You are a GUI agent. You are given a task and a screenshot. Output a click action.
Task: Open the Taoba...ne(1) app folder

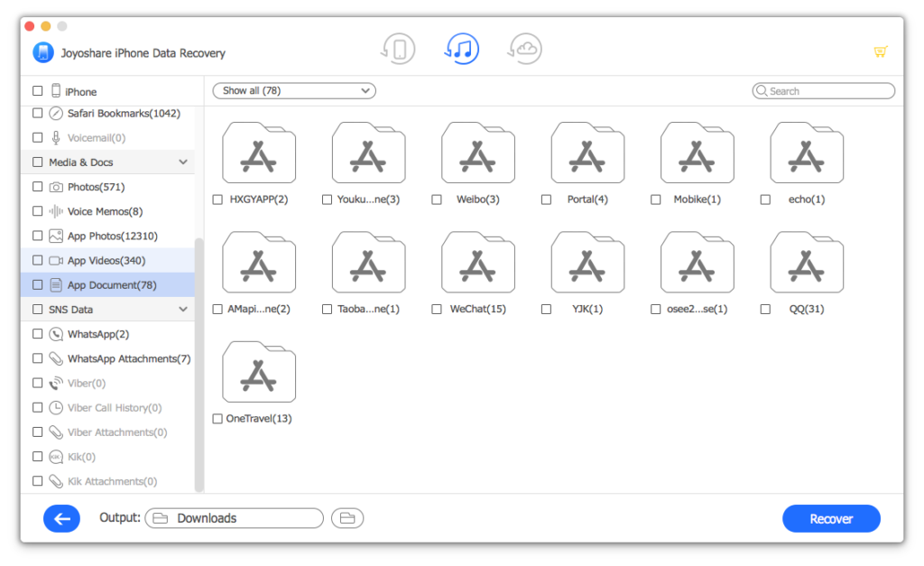coord(368,263)
